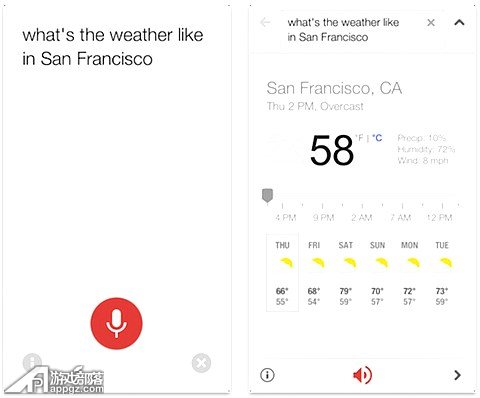Collapse results with the up chevron
The height and width of the screenshot is (398, 480).
click(459, 22)
